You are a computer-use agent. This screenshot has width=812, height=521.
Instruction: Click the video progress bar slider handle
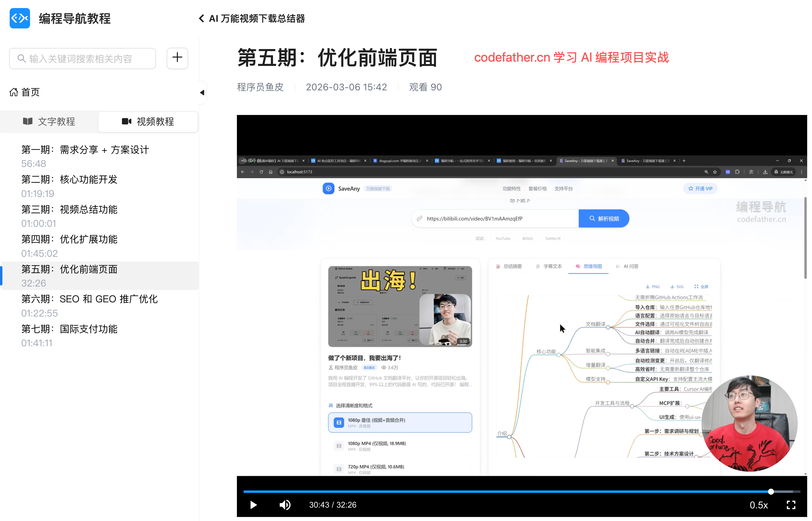click(770, 492)
